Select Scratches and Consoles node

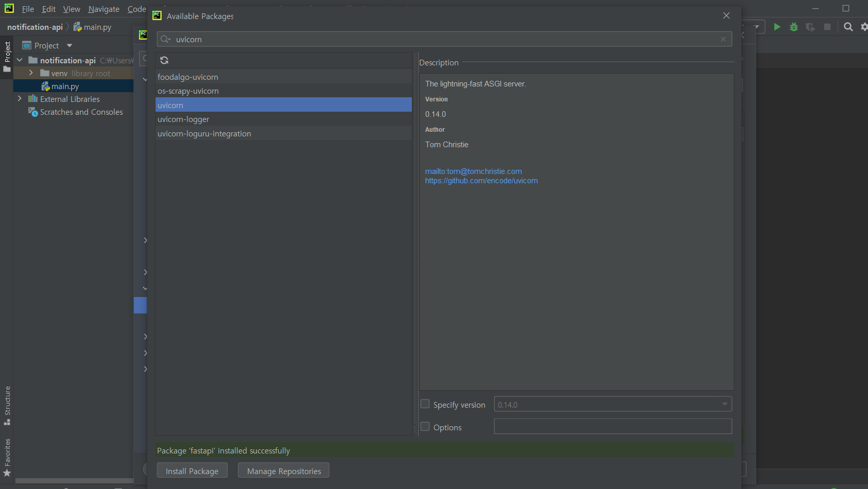[81, 112]
